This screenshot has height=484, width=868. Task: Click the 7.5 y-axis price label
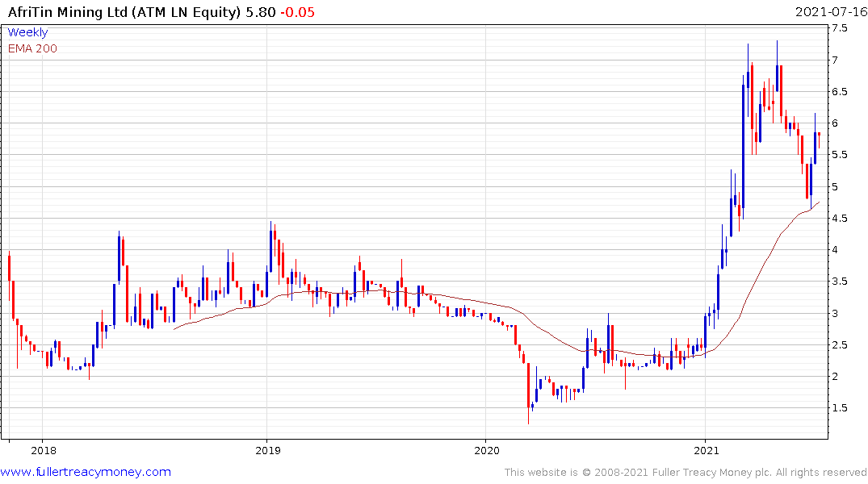[839, 28]
